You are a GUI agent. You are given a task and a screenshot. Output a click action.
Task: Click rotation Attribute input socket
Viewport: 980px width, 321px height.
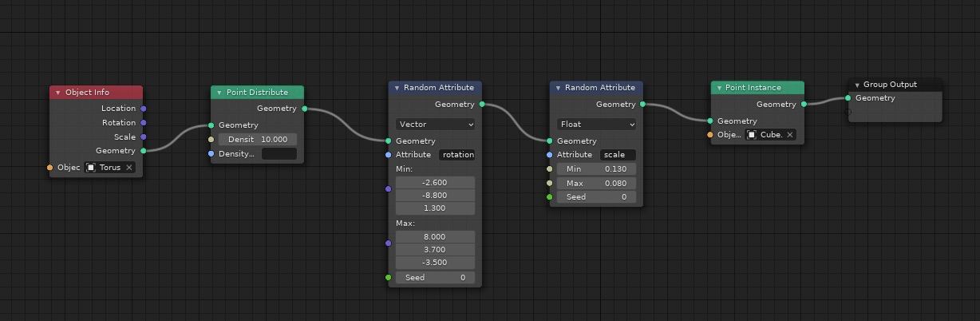click(389, 155)
